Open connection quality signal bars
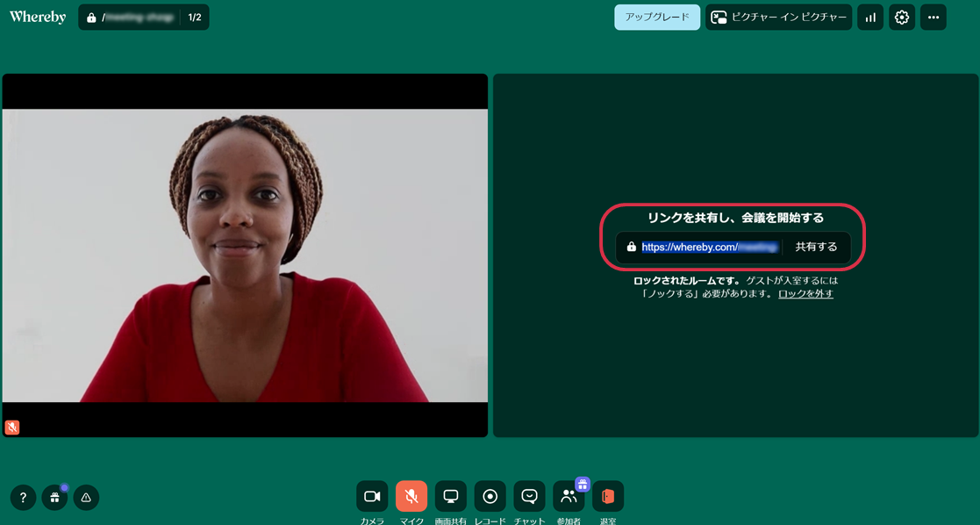Screen dimensions: 980x525 (870, 18)
